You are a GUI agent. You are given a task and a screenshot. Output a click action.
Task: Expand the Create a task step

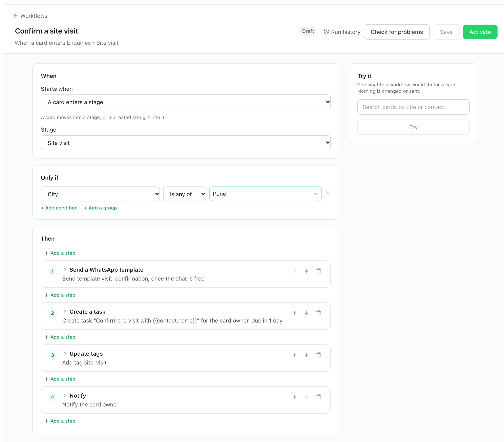(65, 312)
